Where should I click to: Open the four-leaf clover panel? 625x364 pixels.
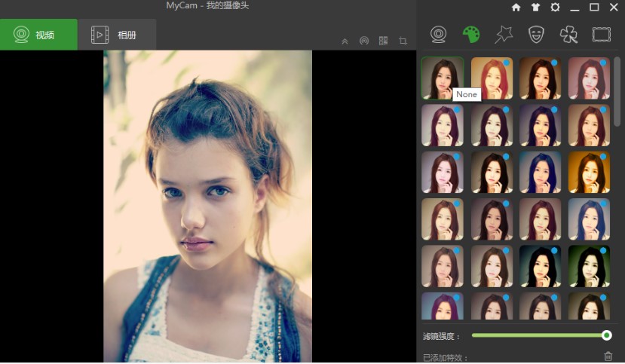(568, 35)
